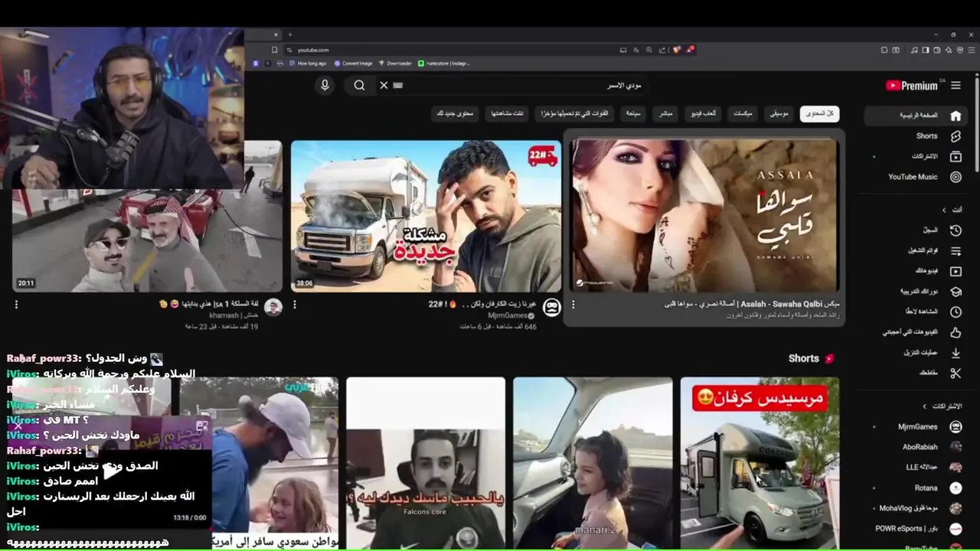Open the Convert Image bookmark
The image size is (980, 551).
tap(352, 64)
